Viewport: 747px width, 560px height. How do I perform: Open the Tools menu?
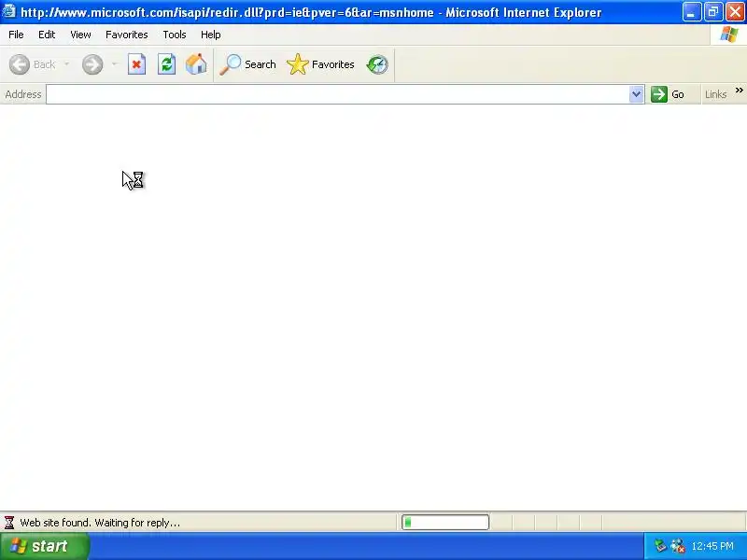tap(175, 35)
